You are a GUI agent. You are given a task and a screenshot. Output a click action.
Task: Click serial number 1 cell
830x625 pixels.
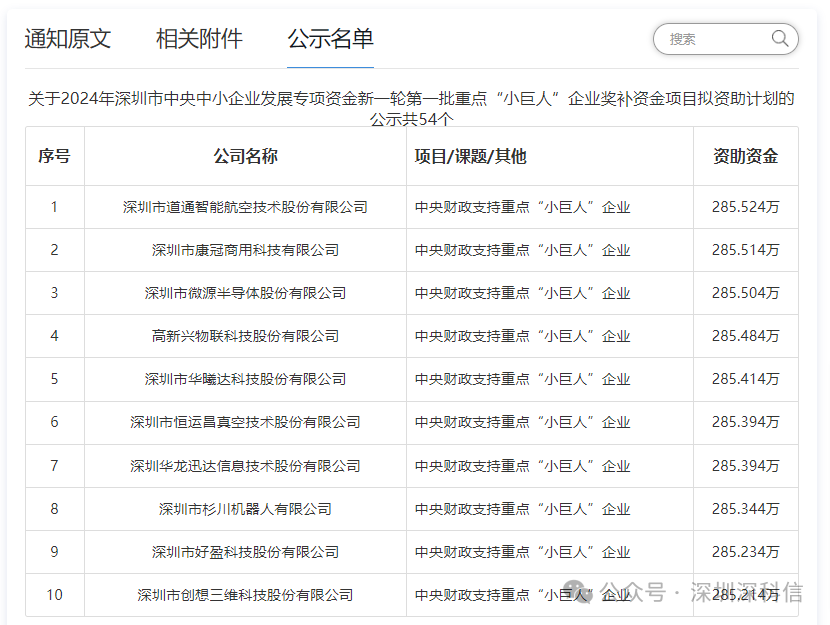tap(55, 207)
